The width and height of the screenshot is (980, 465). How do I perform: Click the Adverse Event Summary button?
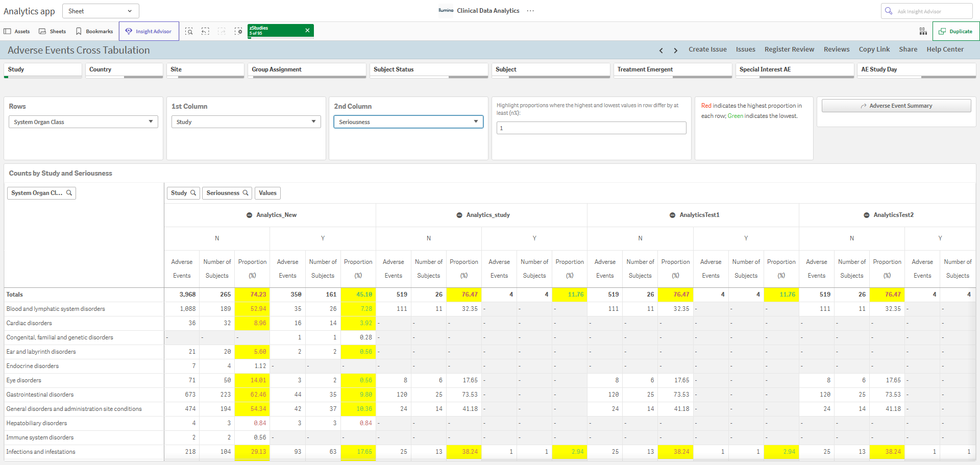pos(896,106)
